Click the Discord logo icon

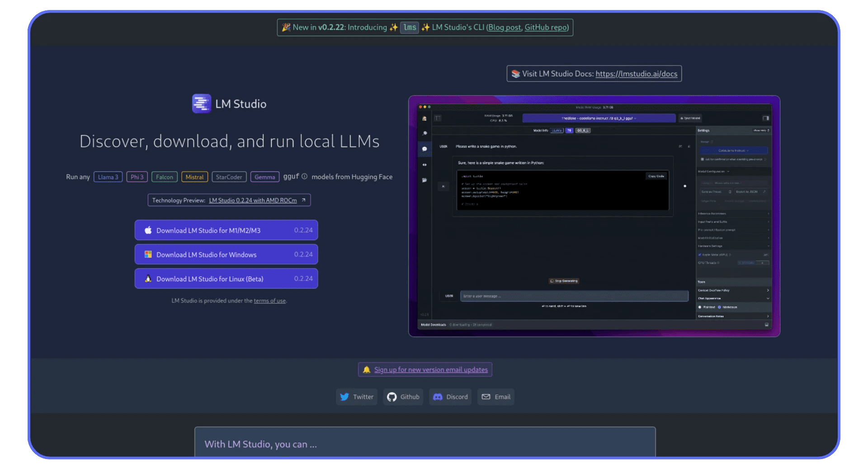(438, 397)
